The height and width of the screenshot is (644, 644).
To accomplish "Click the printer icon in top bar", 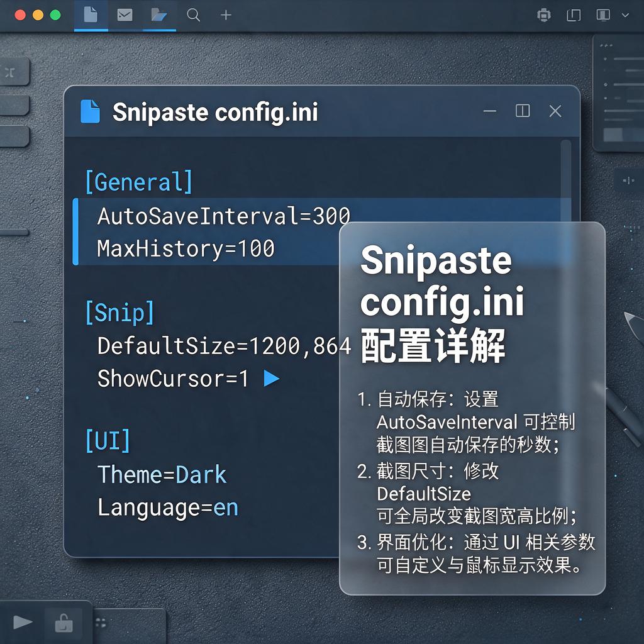I will pyautogui.click(x=544, y=15).
